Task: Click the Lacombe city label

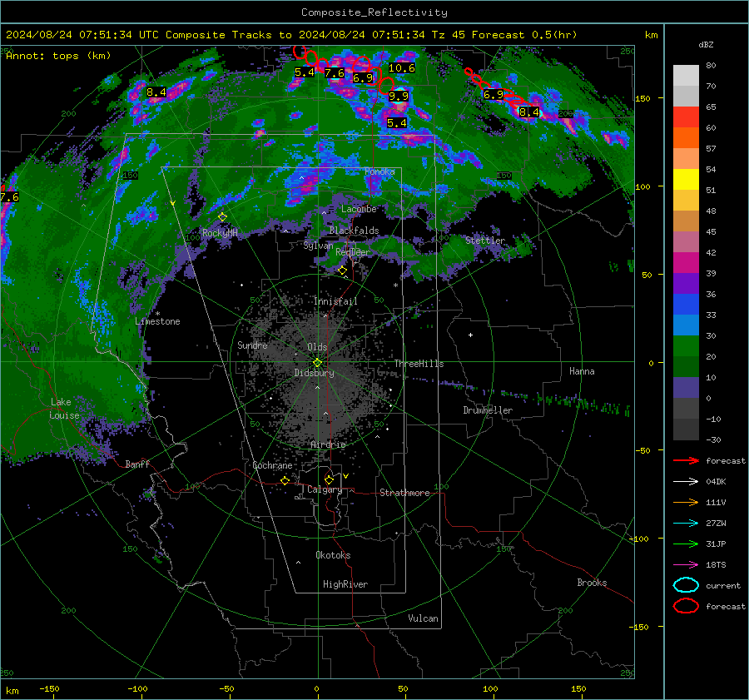Action: [359, 209]
